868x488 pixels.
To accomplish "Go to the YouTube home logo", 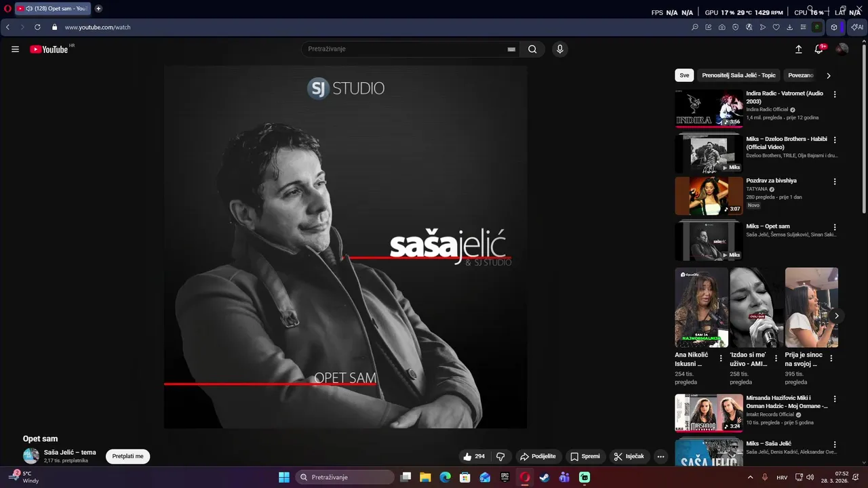I will pos(49,49).
